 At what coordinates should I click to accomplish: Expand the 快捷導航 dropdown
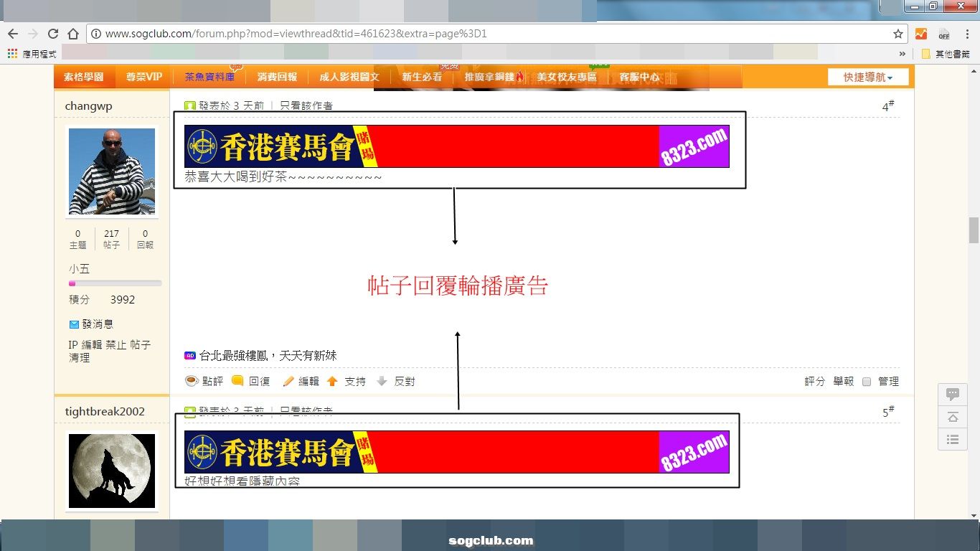(x=868, y=77)
